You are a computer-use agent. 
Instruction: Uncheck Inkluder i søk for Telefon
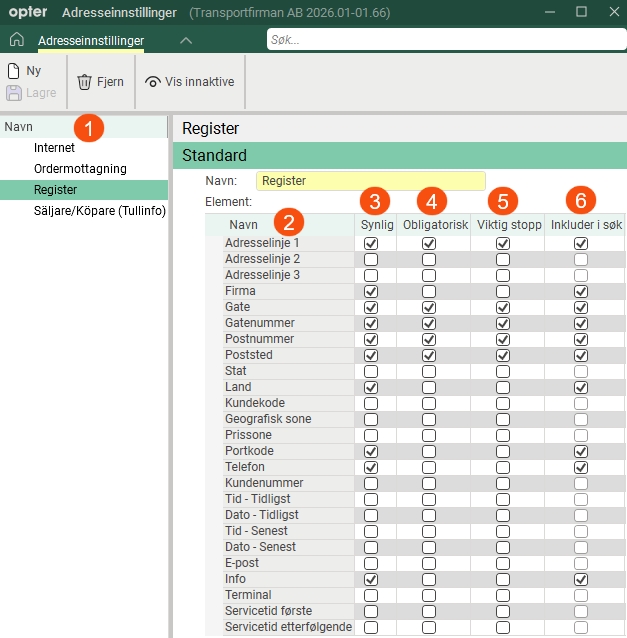581,468
